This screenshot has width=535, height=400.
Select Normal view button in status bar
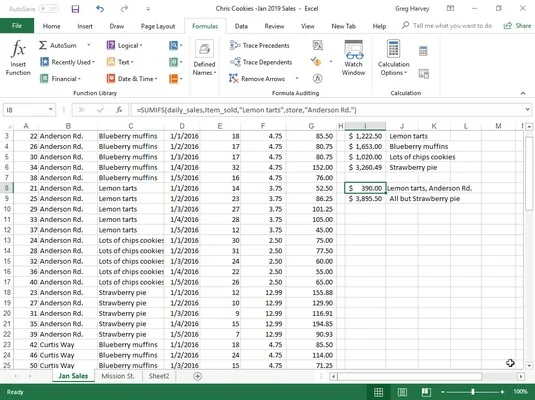click(x=378, y=392)
